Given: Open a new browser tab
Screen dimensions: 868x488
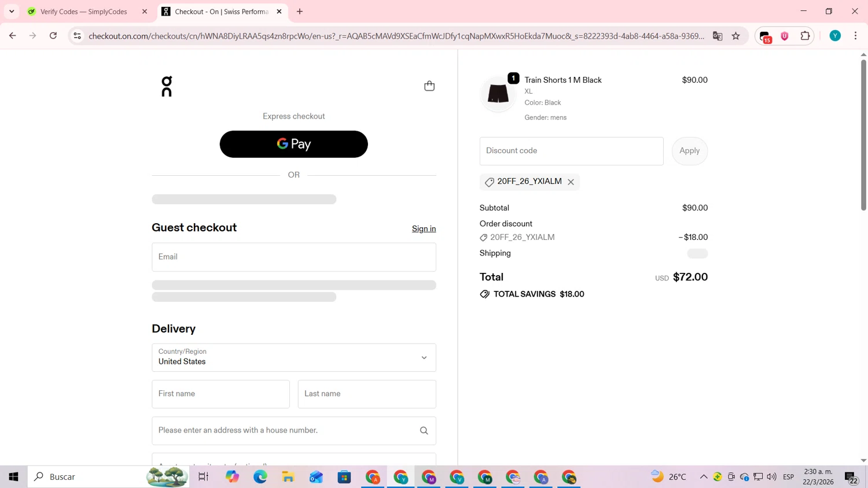Looking at the screenshot, I should (x=300, y=12).
